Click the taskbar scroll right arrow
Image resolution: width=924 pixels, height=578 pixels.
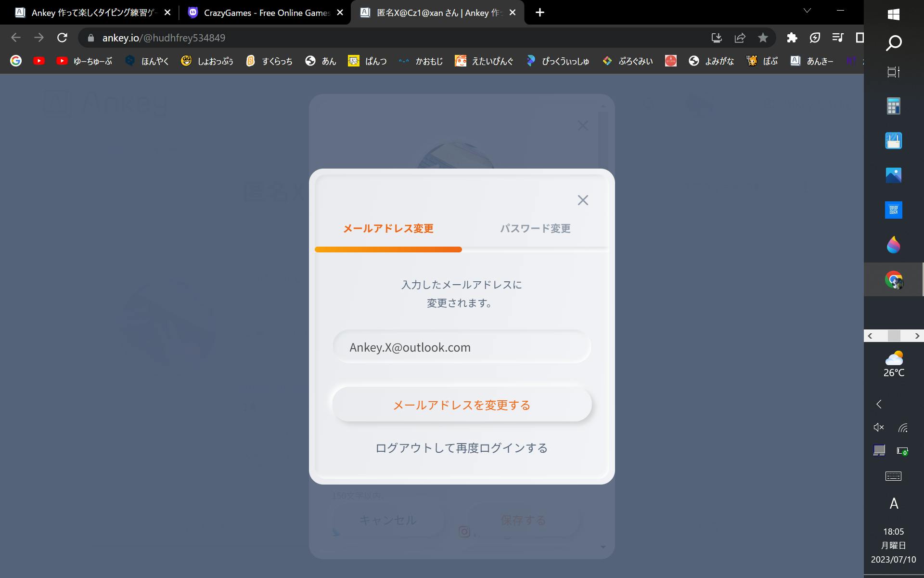pos(917,336)
